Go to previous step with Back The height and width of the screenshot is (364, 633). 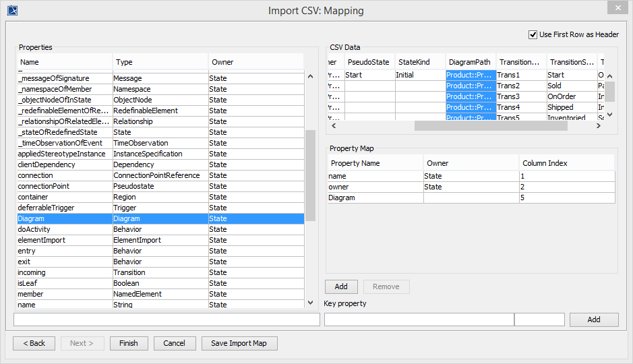click(34, 343)
